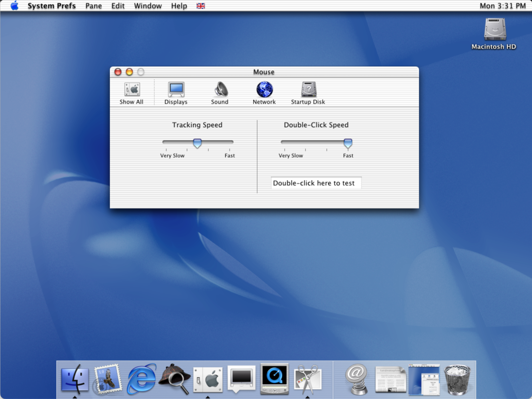The height and width of the screenshot is (399, 532).
Task: Click System Preferences icon in Dock
Action: tap(208, 380)
